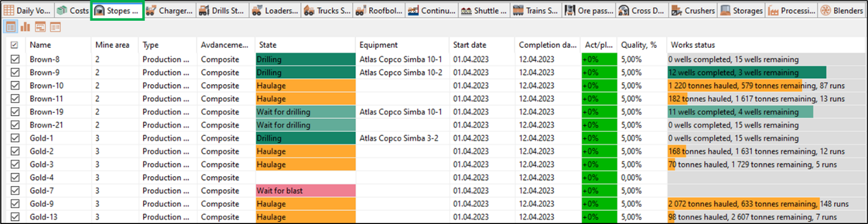Viewport: 868px width, 224px height.
Task: Open the Drills tab rig icon
Action: [x=204, y=11]
